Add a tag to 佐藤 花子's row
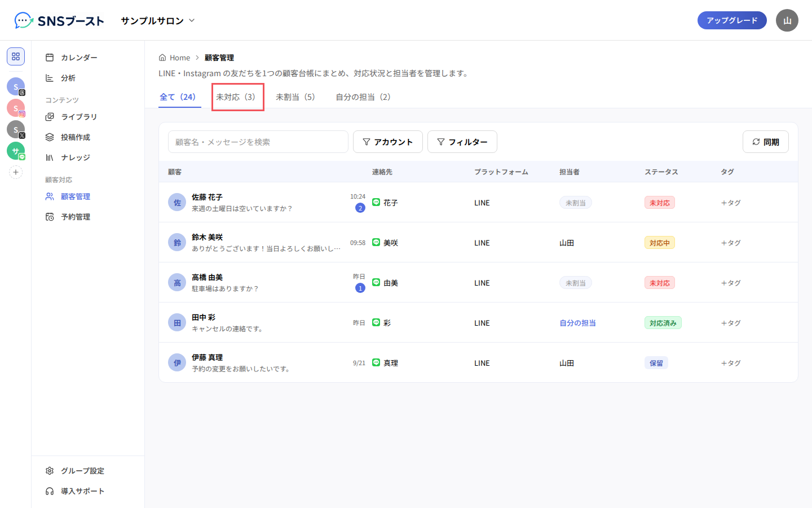The width and height of the screenshot is (812, 508). click(x=731, y=203)
